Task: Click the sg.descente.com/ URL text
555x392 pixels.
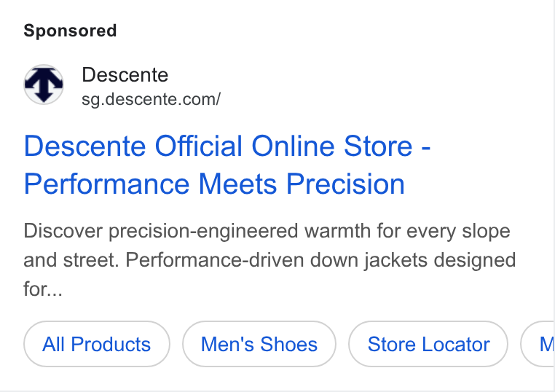Action: click(151, 99)
